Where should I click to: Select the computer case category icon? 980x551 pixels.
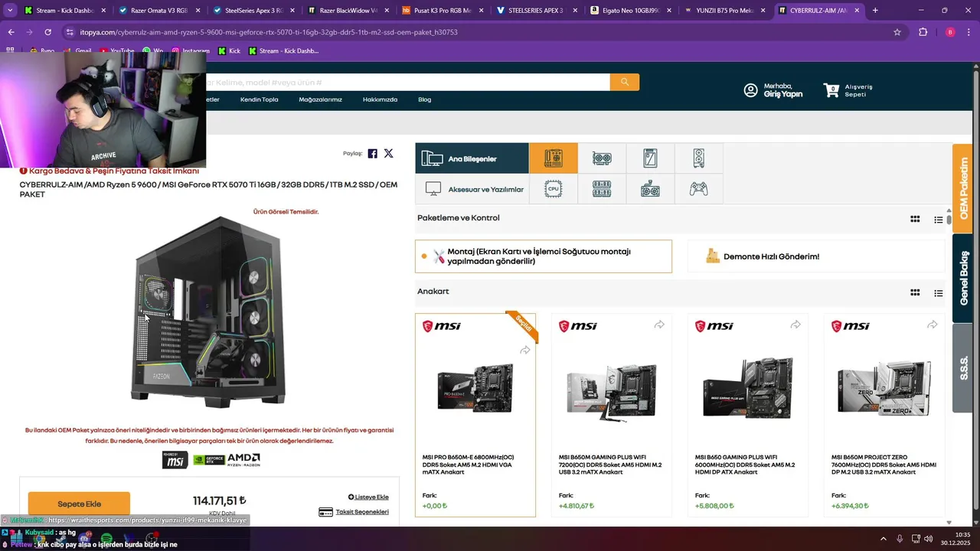click(698, 158)
